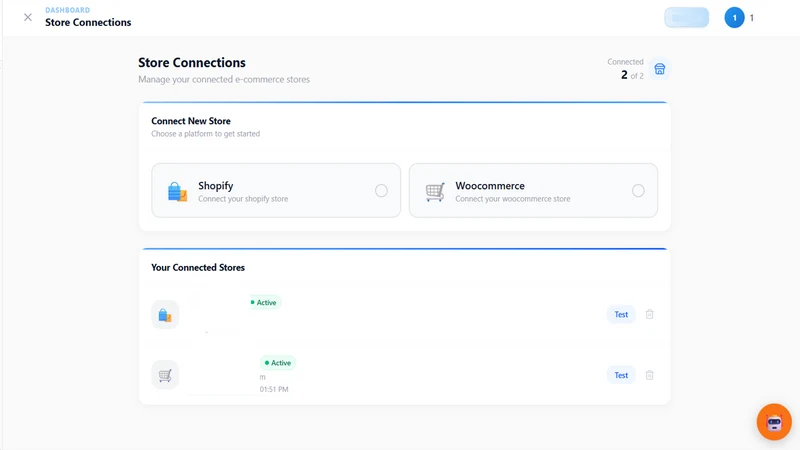Screen dimensions: 800x450
Task: Click the Active badge on Shopify store row
Action: [x=264, y=303]
